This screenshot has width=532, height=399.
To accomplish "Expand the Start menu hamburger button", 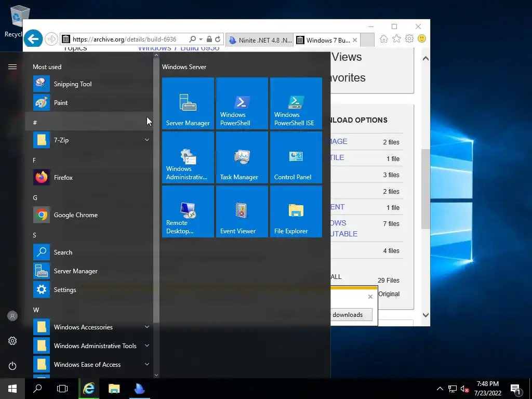I will [12, 67].
